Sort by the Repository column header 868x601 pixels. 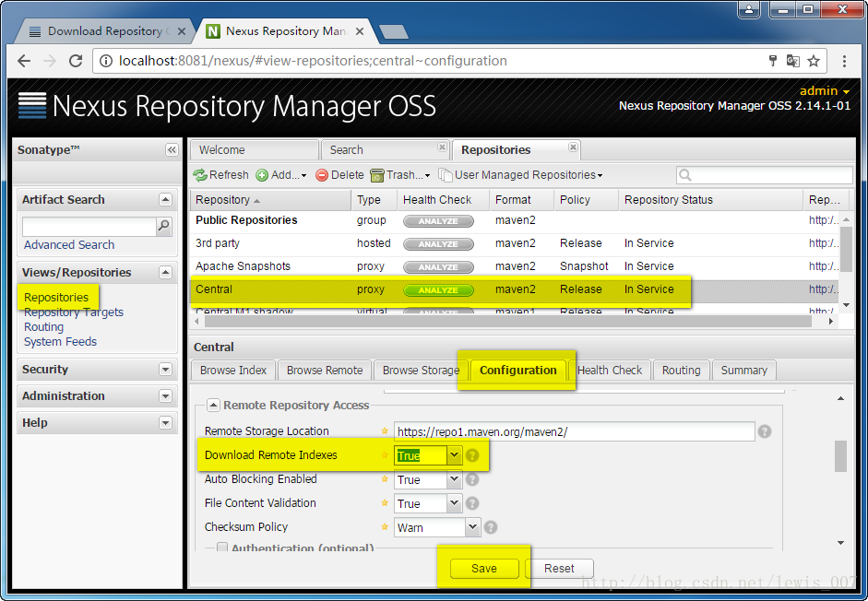point(270,200)
